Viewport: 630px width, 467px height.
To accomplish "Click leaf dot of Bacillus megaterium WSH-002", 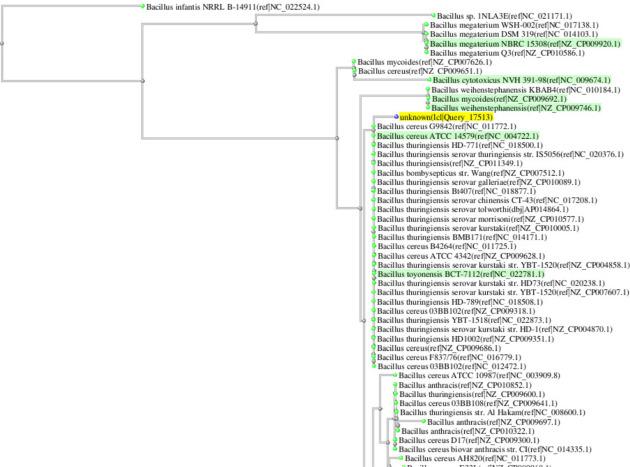I will pyautogui.click(x=427, y=26).
